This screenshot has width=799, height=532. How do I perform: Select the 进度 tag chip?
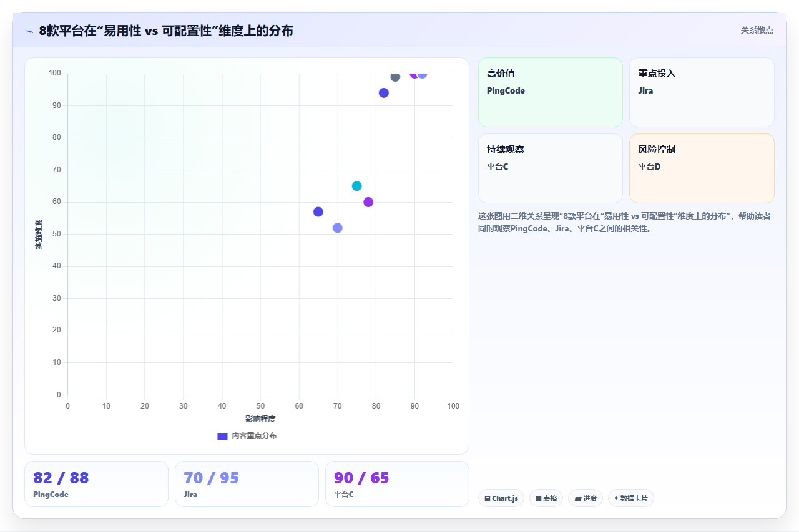coord(586,498)
